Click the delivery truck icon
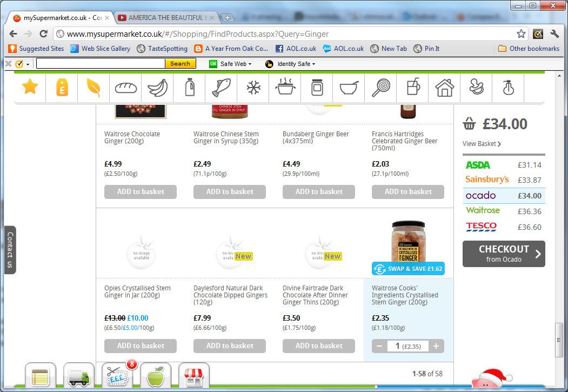Image resolution: width=568 pixels, height=392 pixels. [78, 376]
